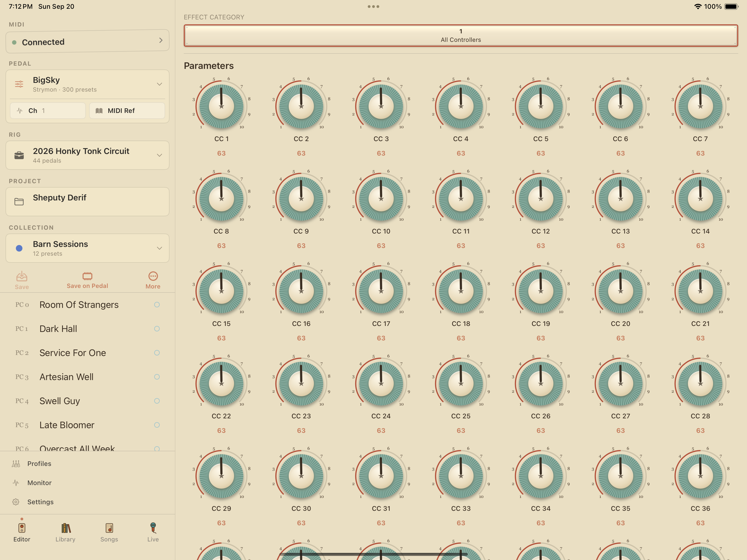Click the battery status icon
The image size is (747, 560).
click(x=731, y=6)
